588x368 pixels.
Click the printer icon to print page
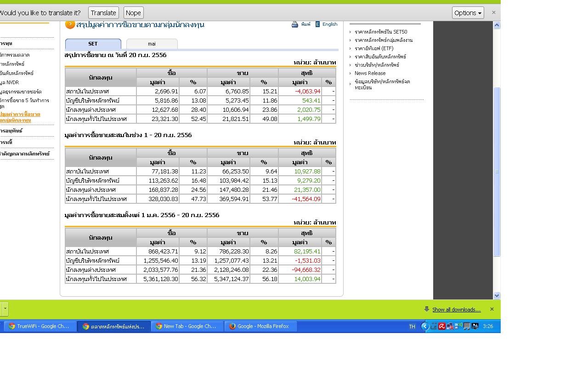[x=295, y=24]
